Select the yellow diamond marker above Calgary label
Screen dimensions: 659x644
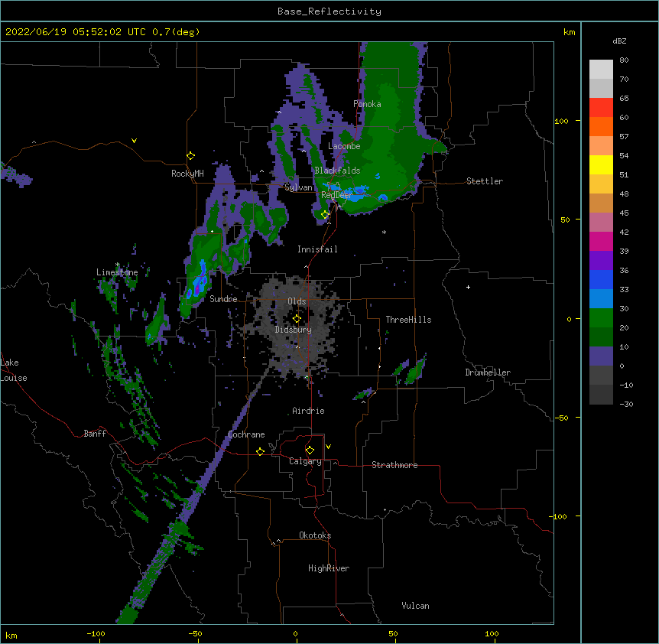point(310,450)
